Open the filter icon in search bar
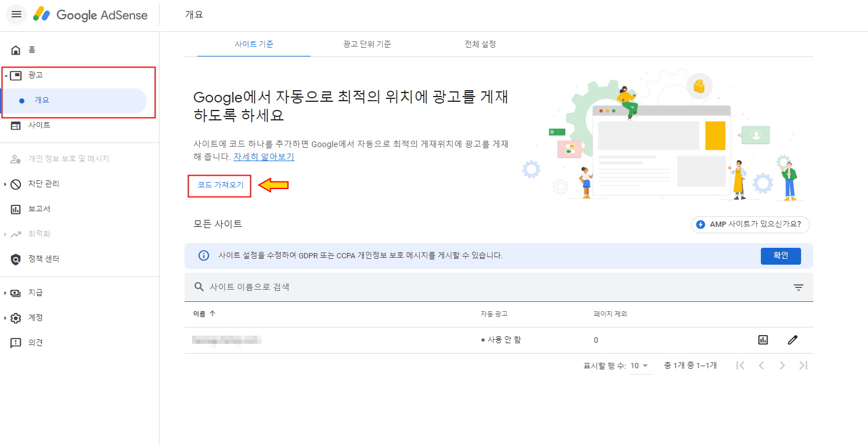This screenshot has width=868, height=445. tap(798, 287)
